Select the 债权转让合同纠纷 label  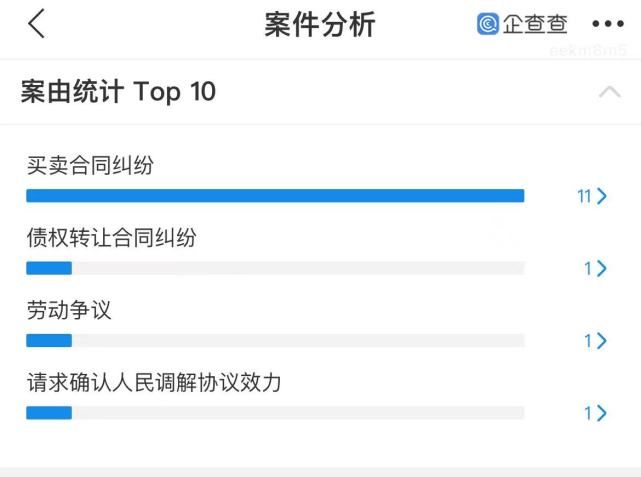(112, 237)
